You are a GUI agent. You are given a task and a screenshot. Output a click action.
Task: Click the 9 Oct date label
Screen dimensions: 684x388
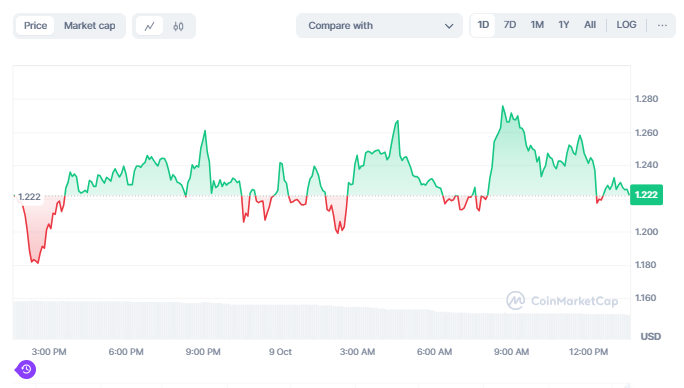pos(280,352)
